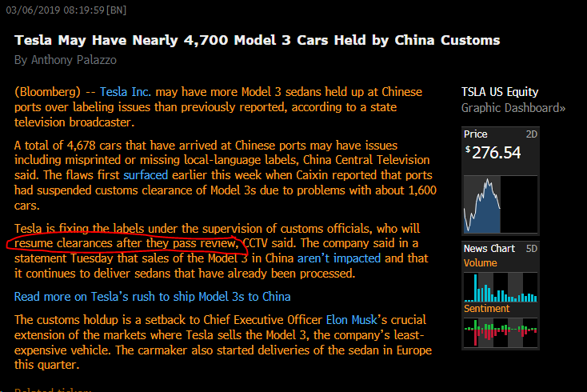Screen dimensions: 587x392
Task: Read more on Tesla's rush to ship Model 3s
Action: tap(152, 297)
